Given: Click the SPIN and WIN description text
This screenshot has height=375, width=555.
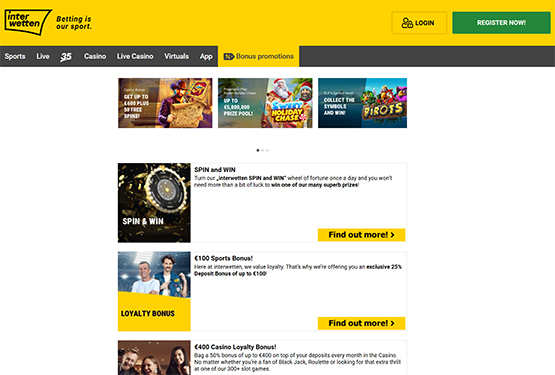Looking at the screenshot, I should pyautogui.click(x=293, y=181).
